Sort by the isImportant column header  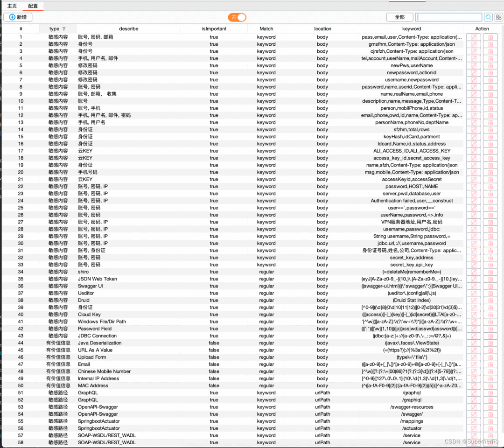click(214, 28)
